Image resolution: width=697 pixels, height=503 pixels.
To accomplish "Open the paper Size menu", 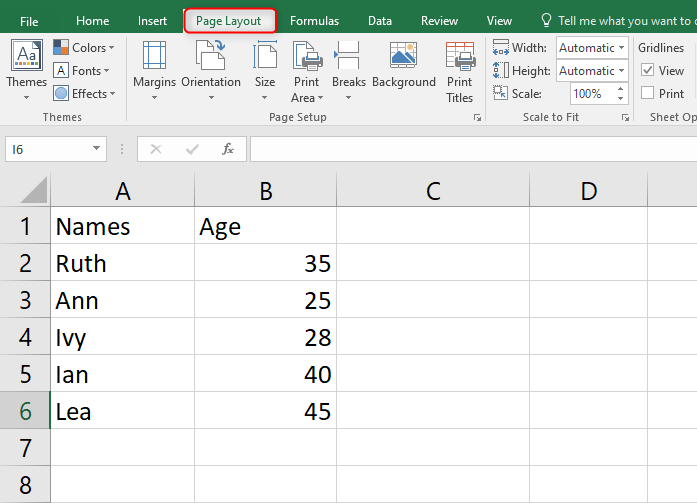I will tap(265, 70).
